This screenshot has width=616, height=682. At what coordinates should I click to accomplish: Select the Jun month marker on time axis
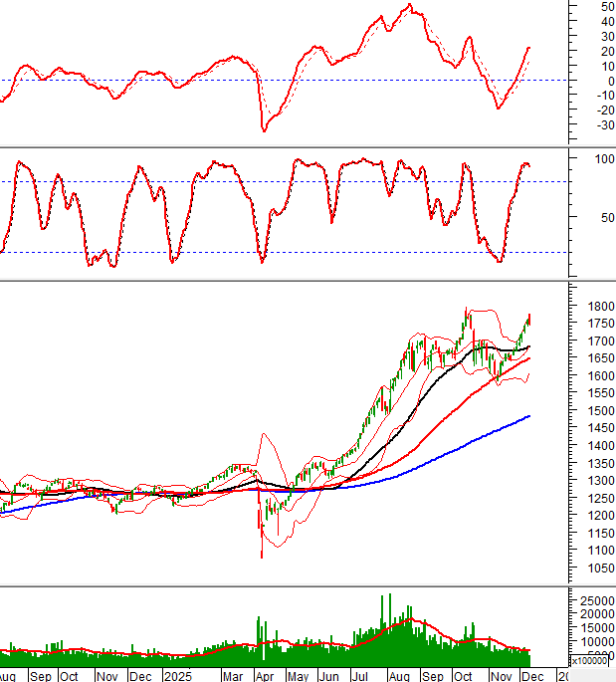pos(328,675)
